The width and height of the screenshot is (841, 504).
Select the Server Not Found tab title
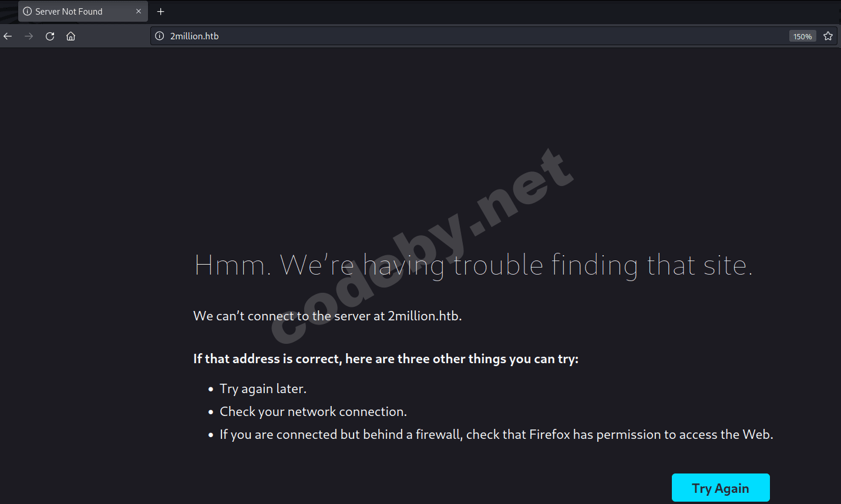[x=69, y=12]
